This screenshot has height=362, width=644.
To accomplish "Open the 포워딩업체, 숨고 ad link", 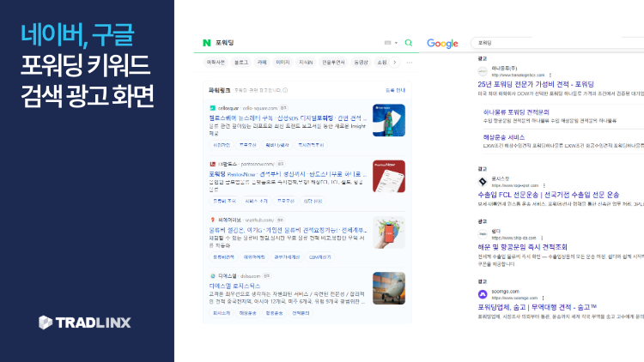I will (x=538, y=307).
